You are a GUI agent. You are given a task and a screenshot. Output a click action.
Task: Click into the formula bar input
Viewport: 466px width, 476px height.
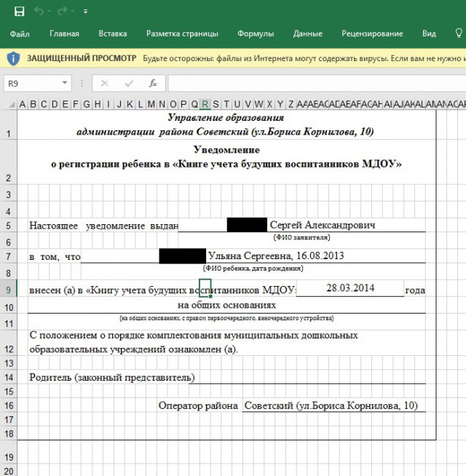tap(317, 83)
